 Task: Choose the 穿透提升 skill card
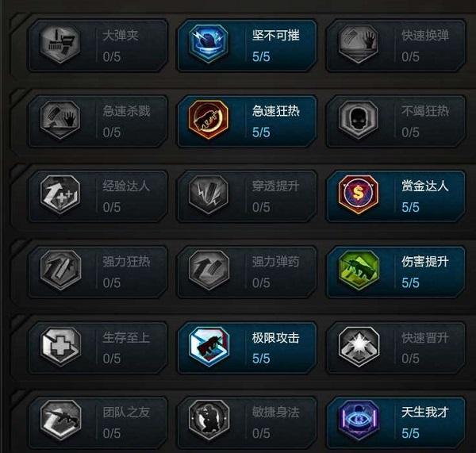click(247, 196)
